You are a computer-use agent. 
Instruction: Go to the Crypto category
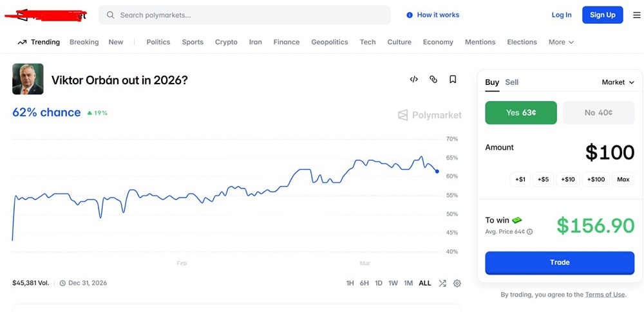226,42
